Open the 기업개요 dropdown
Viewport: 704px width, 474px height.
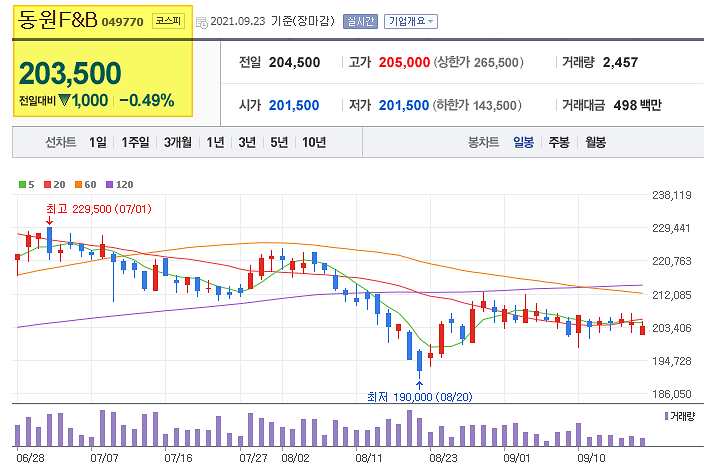(410, 22)
